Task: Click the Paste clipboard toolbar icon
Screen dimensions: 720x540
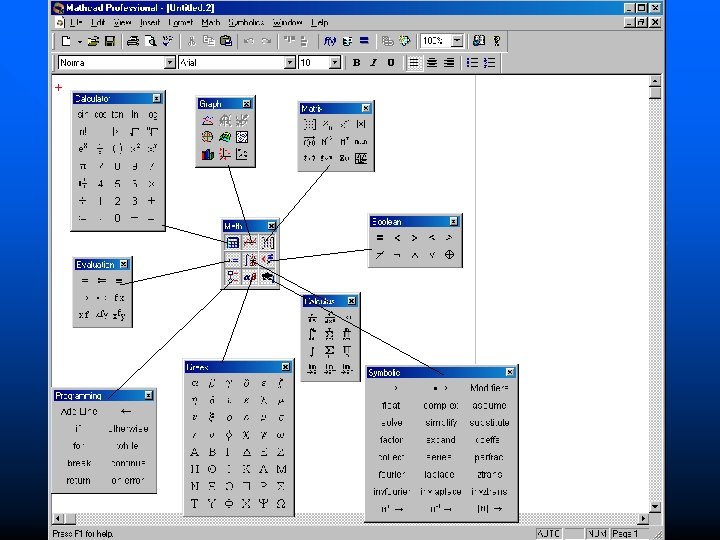Action: pos(226,41)
